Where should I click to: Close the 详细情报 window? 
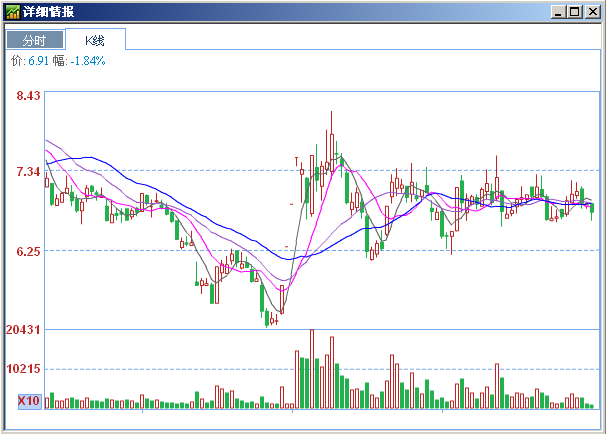click(592, 12)
